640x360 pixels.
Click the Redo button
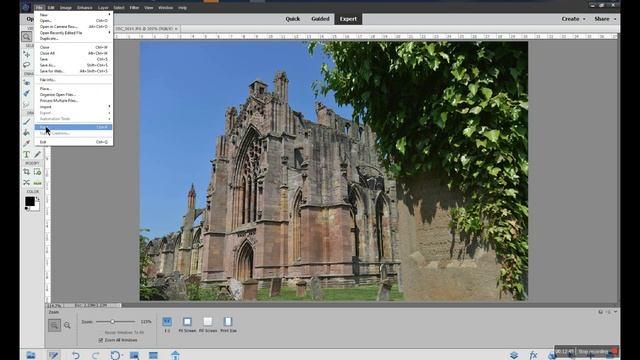tap(96, 355)
